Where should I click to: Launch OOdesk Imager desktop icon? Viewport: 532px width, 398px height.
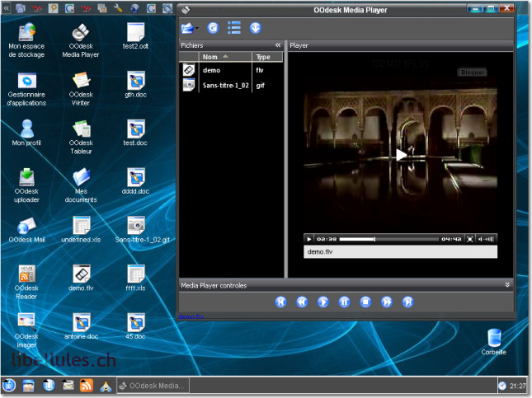point(26,330)
